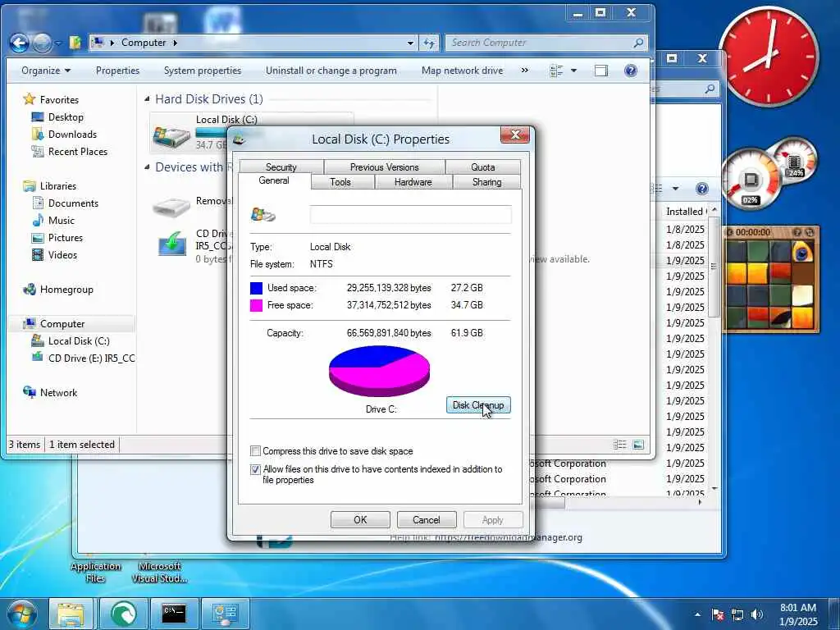The image size is (840, 630).
Task: Open the Previous Versions tab
Action: pyautogui.click(x=384, y=167)
